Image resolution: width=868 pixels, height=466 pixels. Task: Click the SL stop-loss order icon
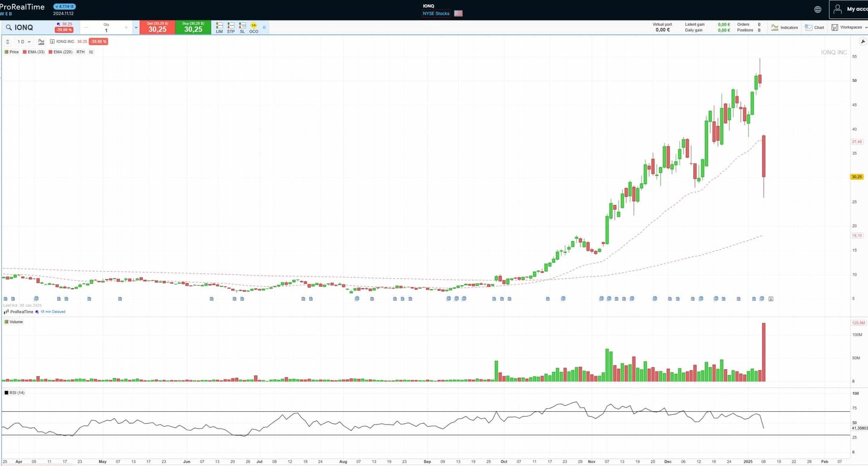pos(242,27)
